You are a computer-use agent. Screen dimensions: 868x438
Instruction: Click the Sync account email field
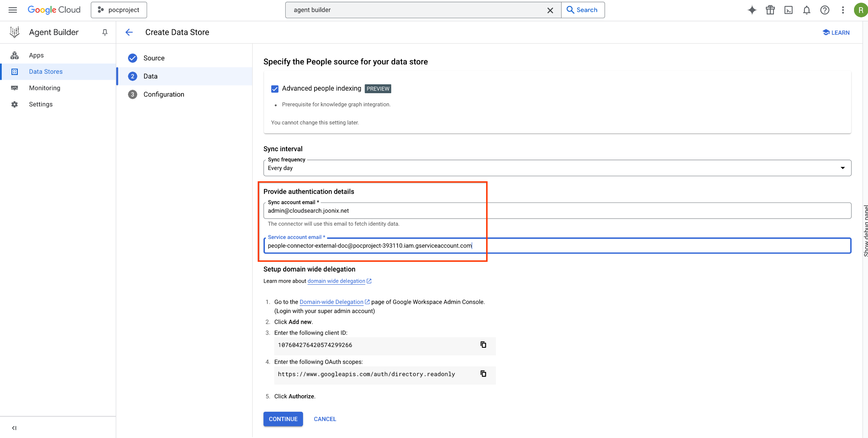(x=557, y=211)
